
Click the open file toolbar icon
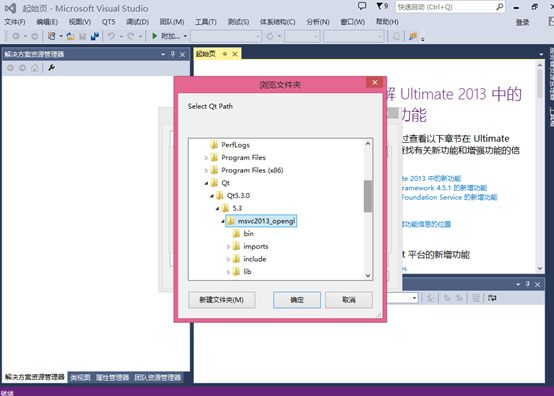pos(71,36)
